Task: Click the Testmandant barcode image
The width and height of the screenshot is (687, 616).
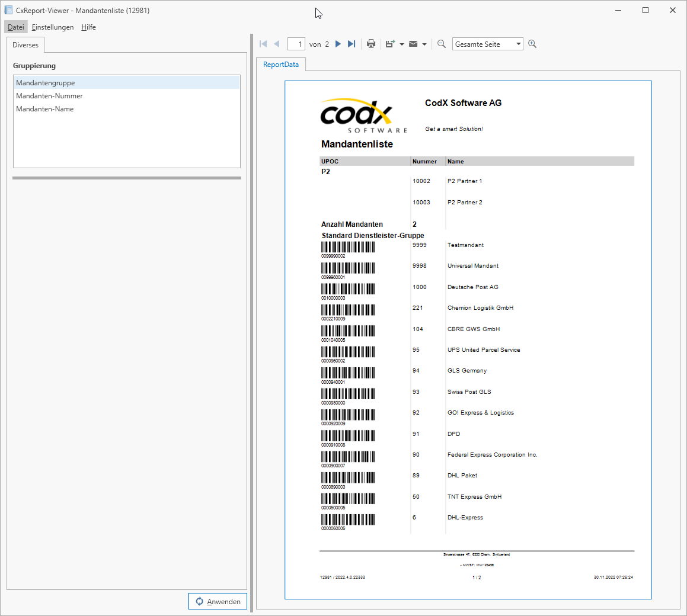Action: click(348, 248)
